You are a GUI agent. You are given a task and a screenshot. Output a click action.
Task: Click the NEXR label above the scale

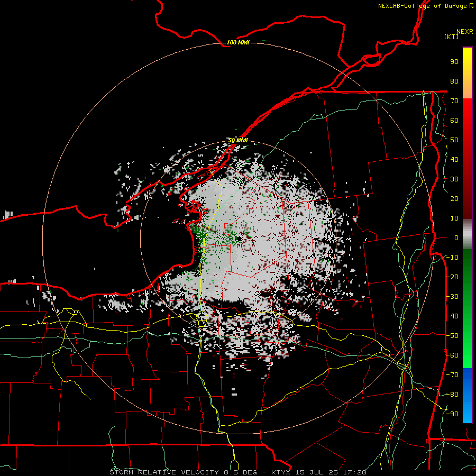465,32
